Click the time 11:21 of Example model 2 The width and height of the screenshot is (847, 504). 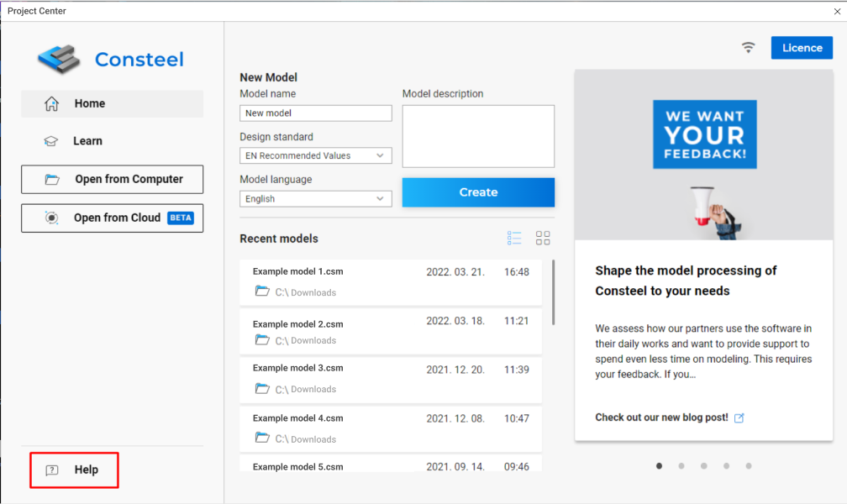(x=517, y=321)
